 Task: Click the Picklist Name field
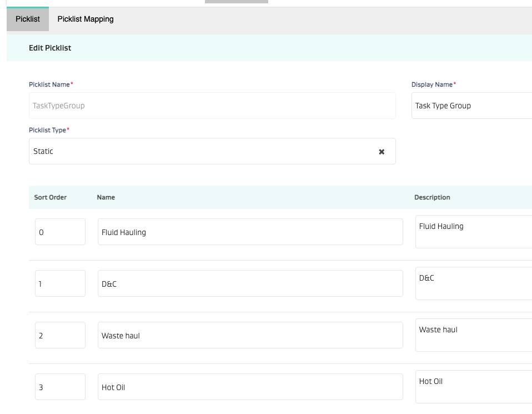pyautogui.click(x=212, y=106)
